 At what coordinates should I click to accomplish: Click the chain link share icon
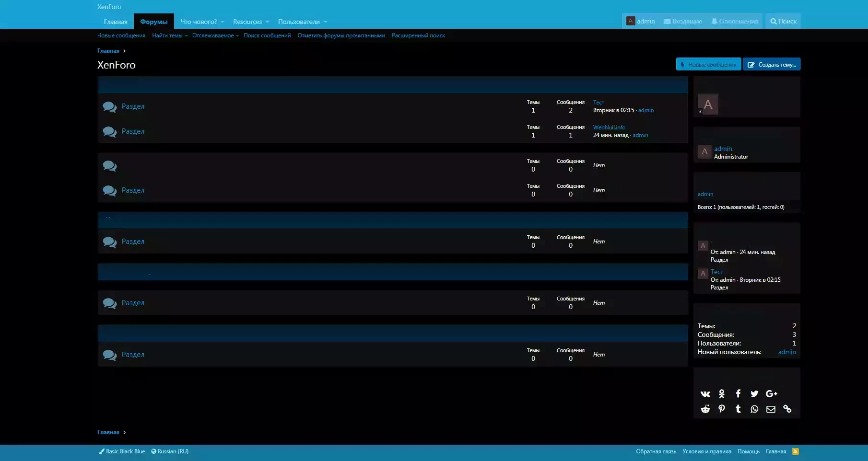(787, 409)
